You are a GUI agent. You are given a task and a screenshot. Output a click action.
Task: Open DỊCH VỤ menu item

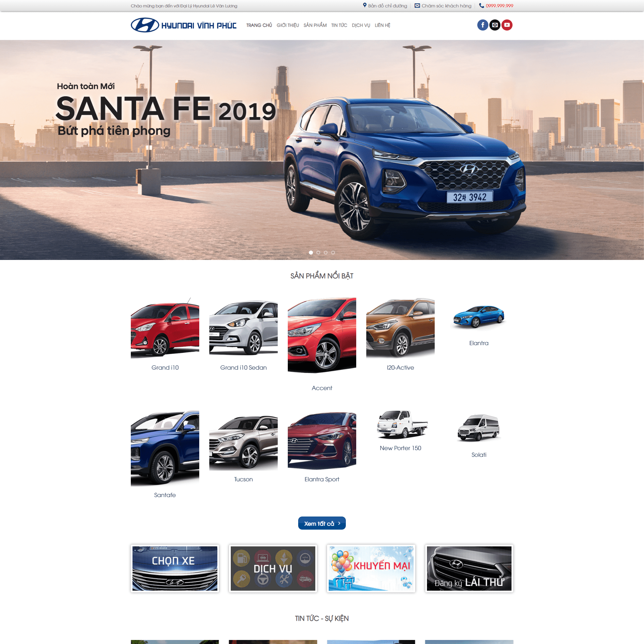pyautogui.click(x=361, y=25)
